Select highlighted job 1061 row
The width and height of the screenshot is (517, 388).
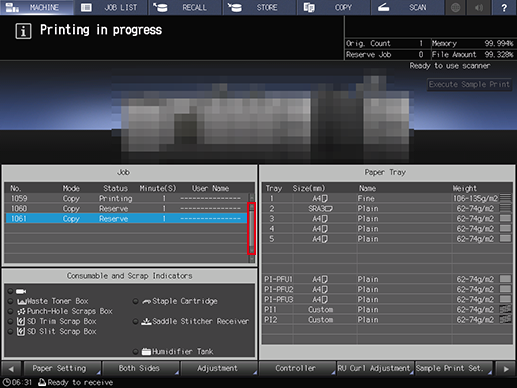click(x=126, y=219)
